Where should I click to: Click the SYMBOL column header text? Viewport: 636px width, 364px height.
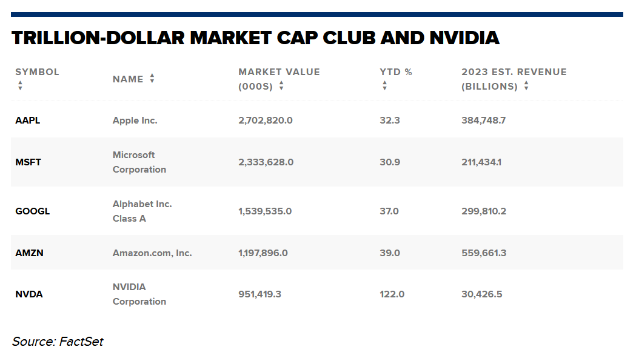(37, 71)
